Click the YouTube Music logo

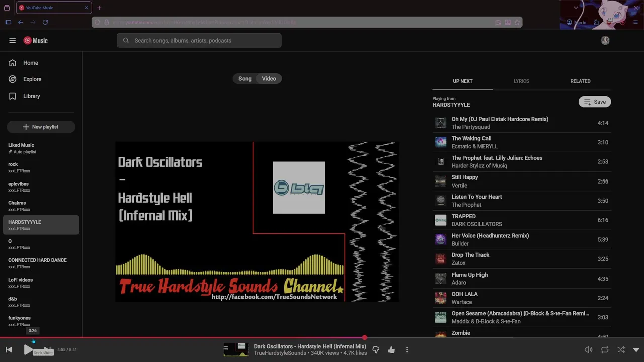click(x=36, y=41)
